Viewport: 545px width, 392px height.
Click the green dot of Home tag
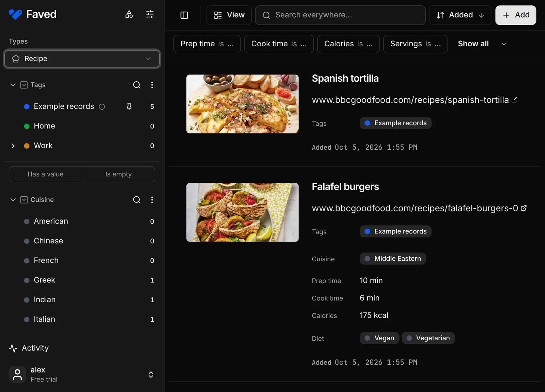pyautogui.click(x=27, y=126)
